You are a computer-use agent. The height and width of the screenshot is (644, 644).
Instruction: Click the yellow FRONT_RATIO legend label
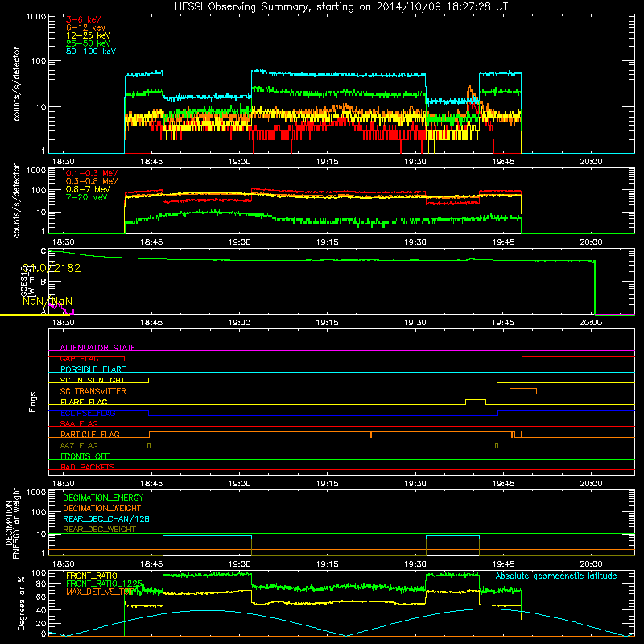pos(92,576)
